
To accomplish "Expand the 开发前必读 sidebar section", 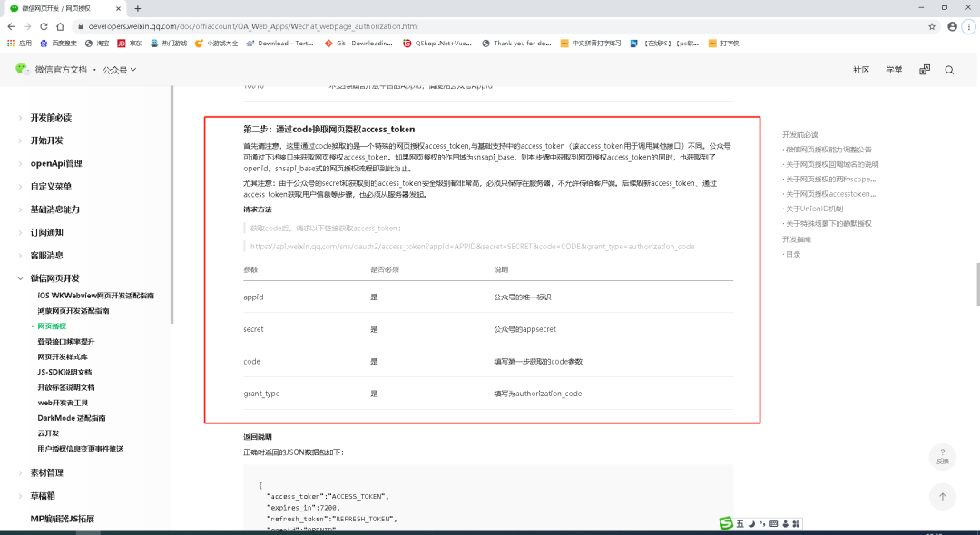I will 50,118.
